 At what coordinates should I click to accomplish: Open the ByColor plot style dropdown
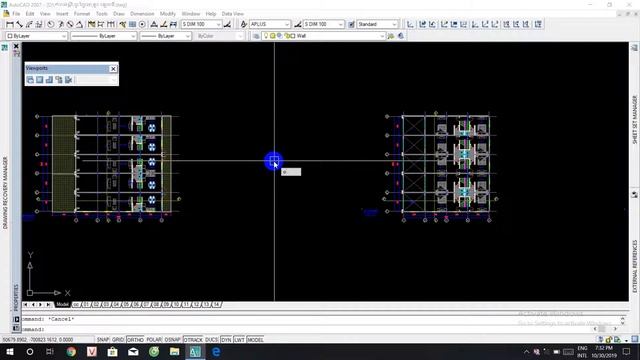click(x=220, y=36)
